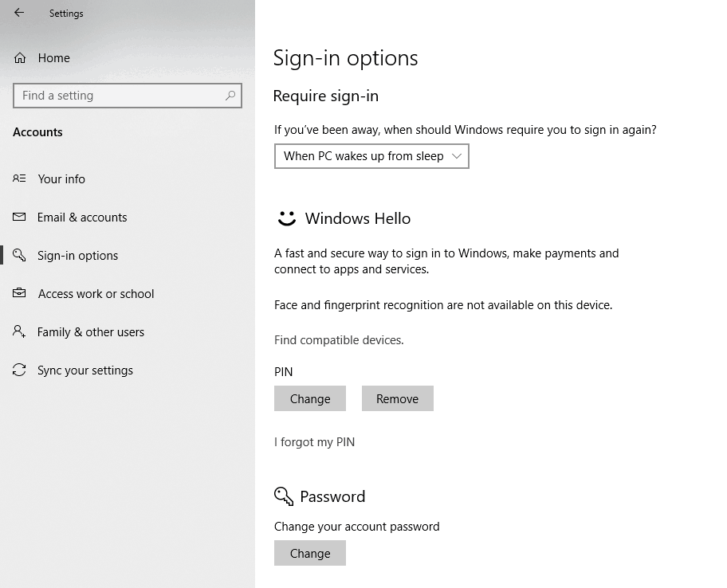Click the Sync your settings icon
The height and width of the screenshot is (588, 727).
point(19,370)
